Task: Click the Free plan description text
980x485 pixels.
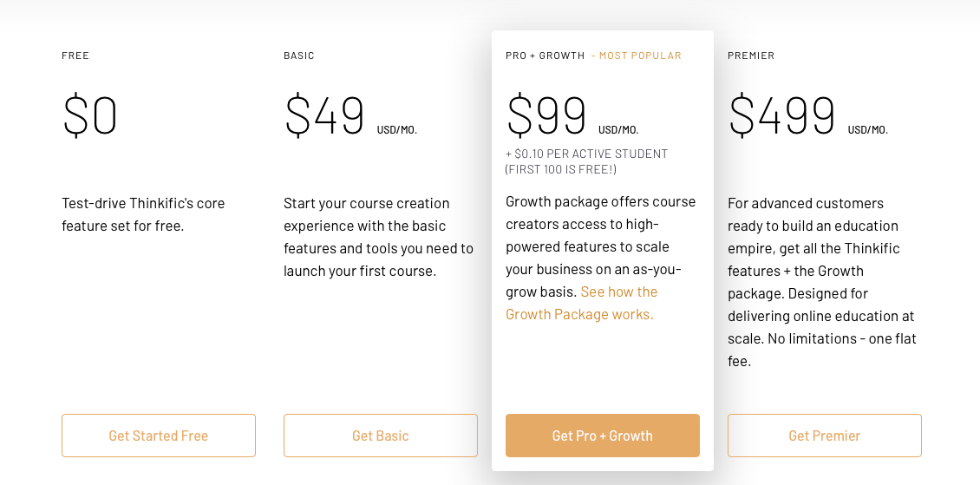Action: [143, 214]
